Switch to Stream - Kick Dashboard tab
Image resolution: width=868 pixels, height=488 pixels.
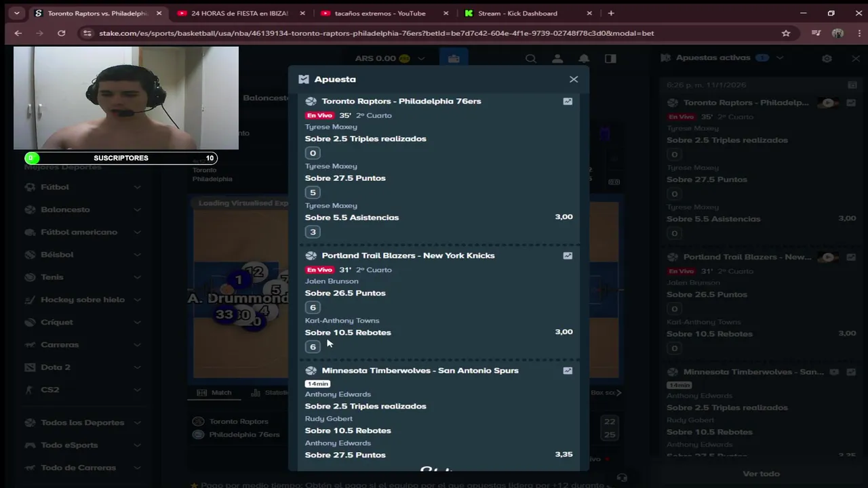pyautogui.click(x=528, y=13)
